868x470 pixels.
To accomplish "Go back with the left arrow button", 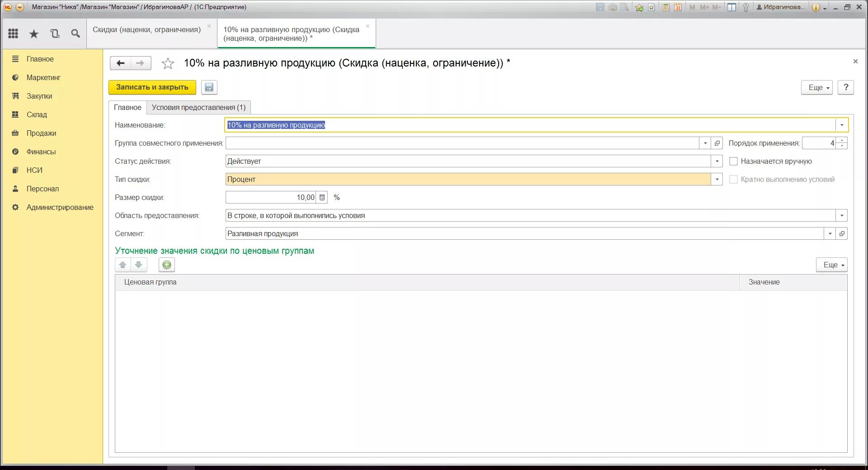I will pos(120,63).
